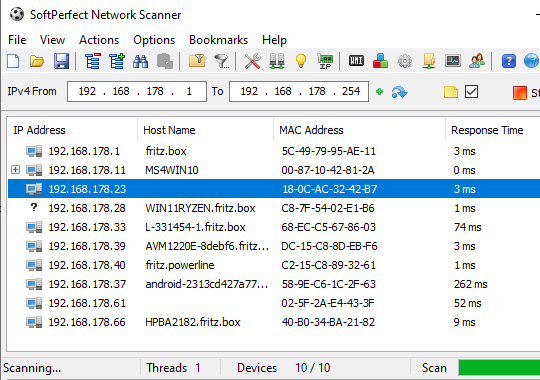The height and width of the screenshot is (380, 540).
Task: Click the 262 ms response time
Action: 470,284
